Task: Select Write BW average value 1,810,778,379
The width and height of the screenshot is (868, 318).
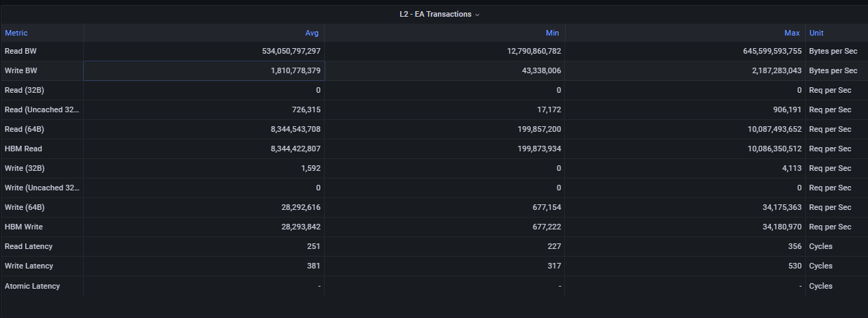Action: point(295,70)
